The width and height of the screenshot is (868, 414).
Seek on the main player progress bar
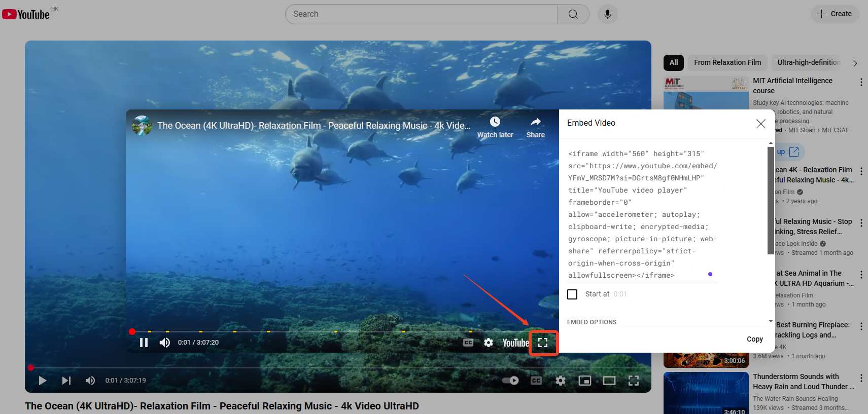coord(338,367)
